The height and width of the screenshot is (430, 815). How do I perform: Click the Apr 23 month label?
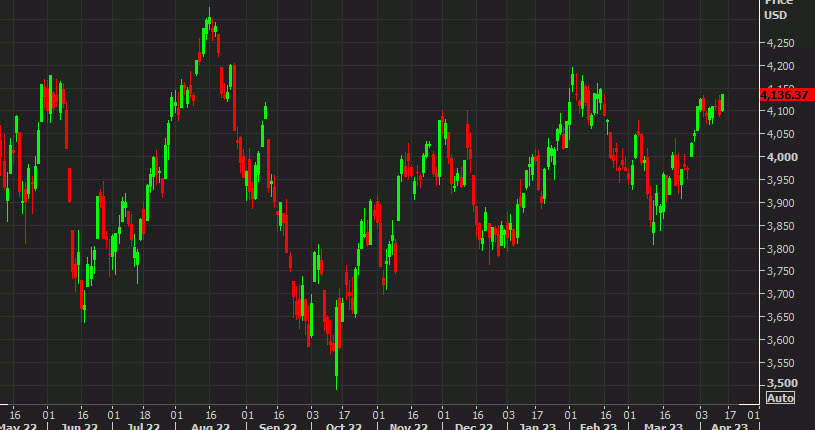(x=730, y=427)
